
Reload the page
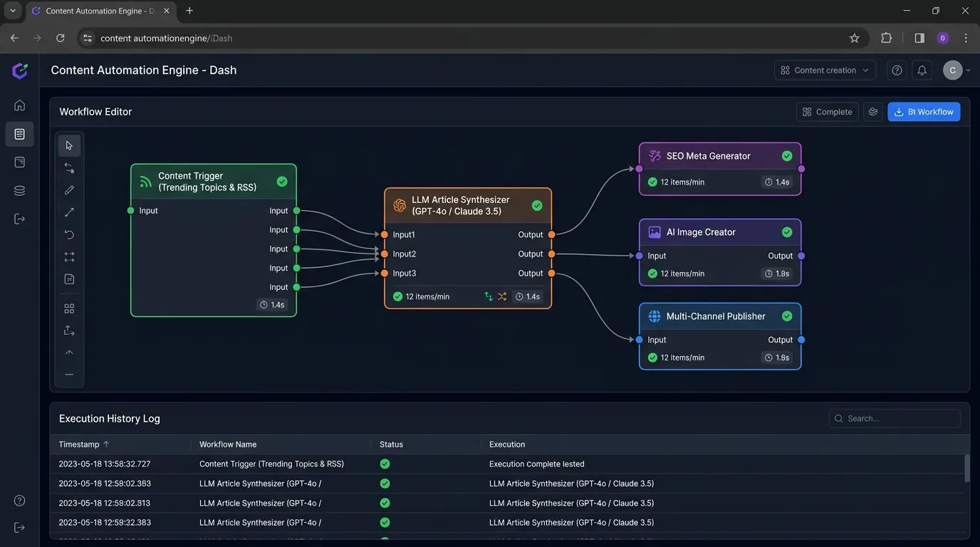point(61,38)
